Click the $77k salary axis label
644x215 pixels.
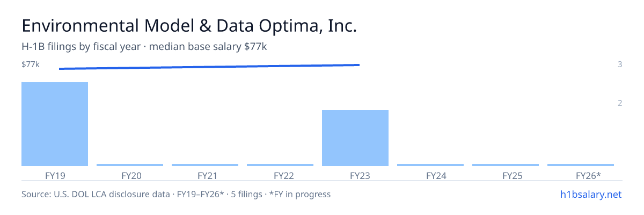(x=31, y=64)
